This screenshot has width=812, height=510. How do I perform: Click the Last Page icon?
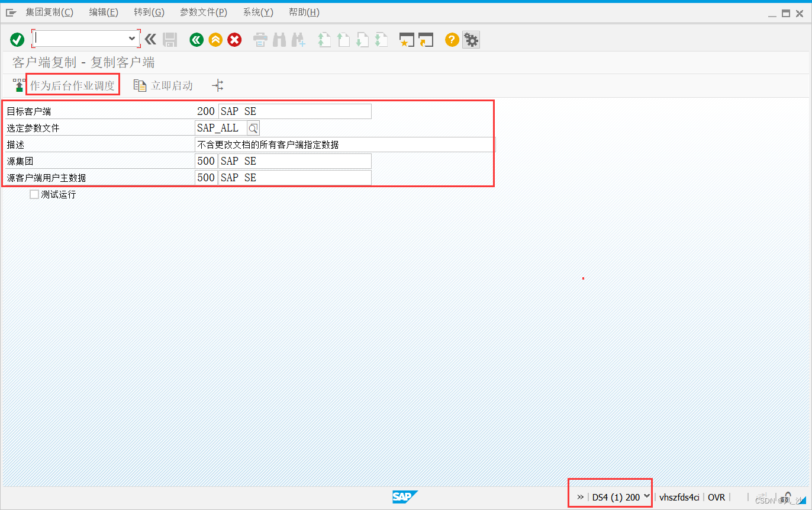tap(381, 40)
